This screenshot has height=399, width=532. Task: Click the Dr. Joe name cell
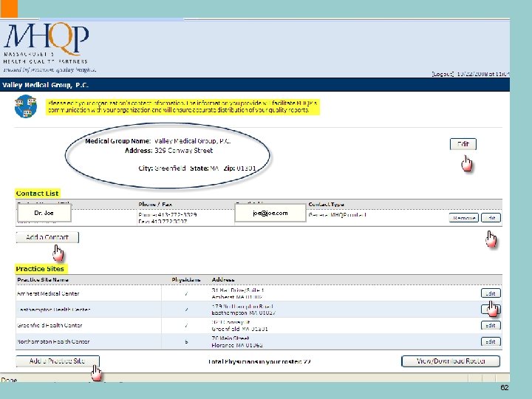(x=44, y=213)
